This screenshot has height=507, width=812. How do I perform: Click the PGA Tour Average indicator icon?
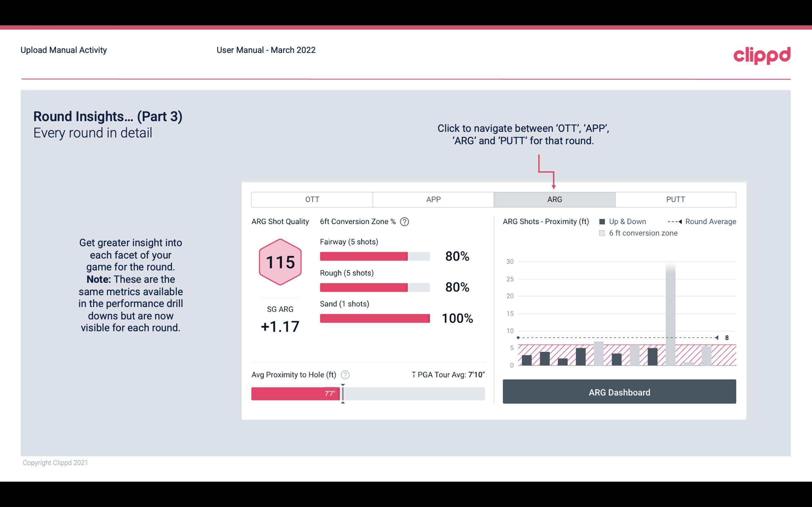[412, 374]
